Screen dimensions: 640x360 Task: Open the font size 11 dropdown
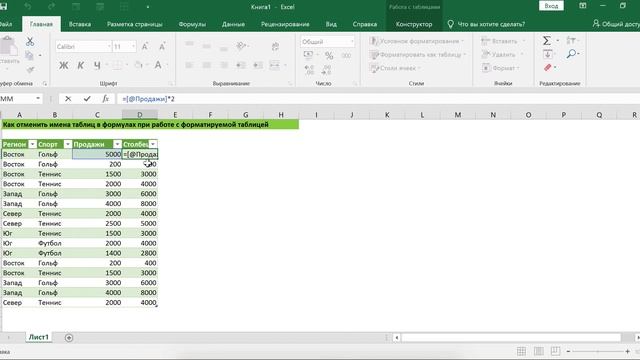[x=133, y=47]
